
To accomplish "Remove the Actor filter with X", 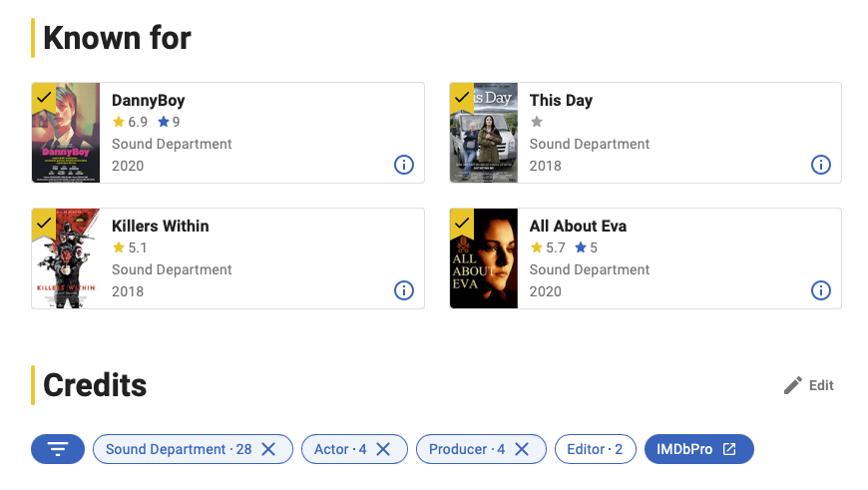I will point(383,449).
